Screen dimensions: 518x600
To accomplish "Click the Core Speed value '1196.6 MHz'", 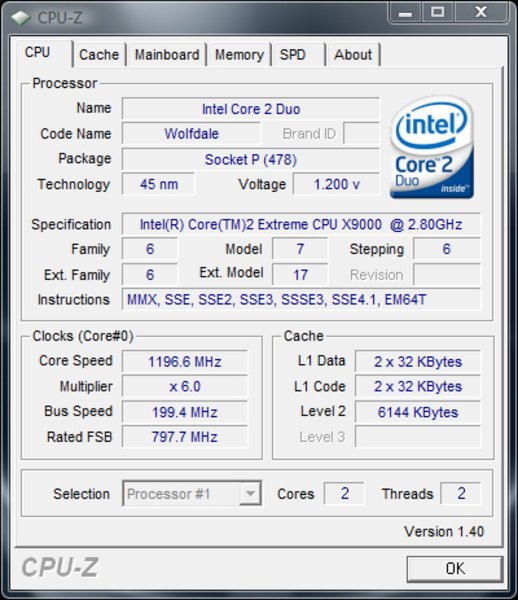I will click(x=185, y=361).
